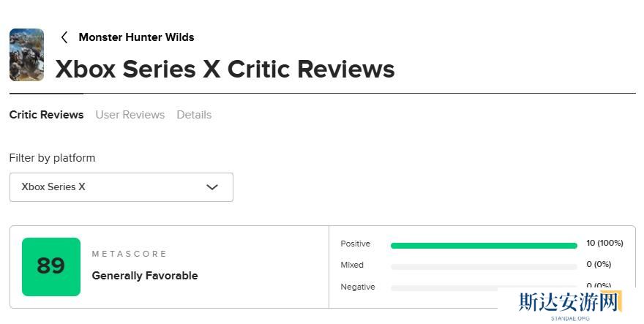The width and height of the screenshot is (644, 324).
Task: Click the green Positive reviews bar
Action: click(x=484, y=246)
